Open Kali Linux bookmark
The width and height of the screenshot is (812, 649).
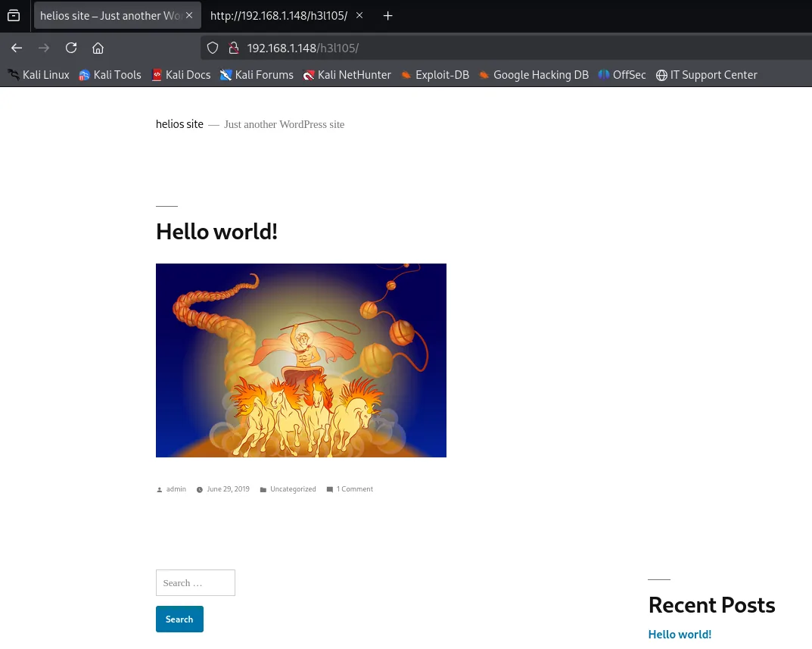(39, 75)
